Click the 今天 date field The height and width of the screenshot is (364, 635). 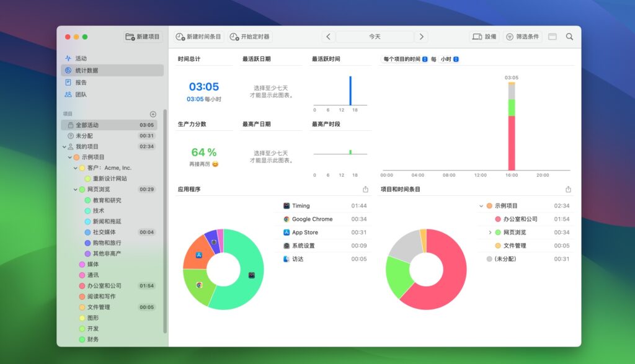tap(375, 37)
